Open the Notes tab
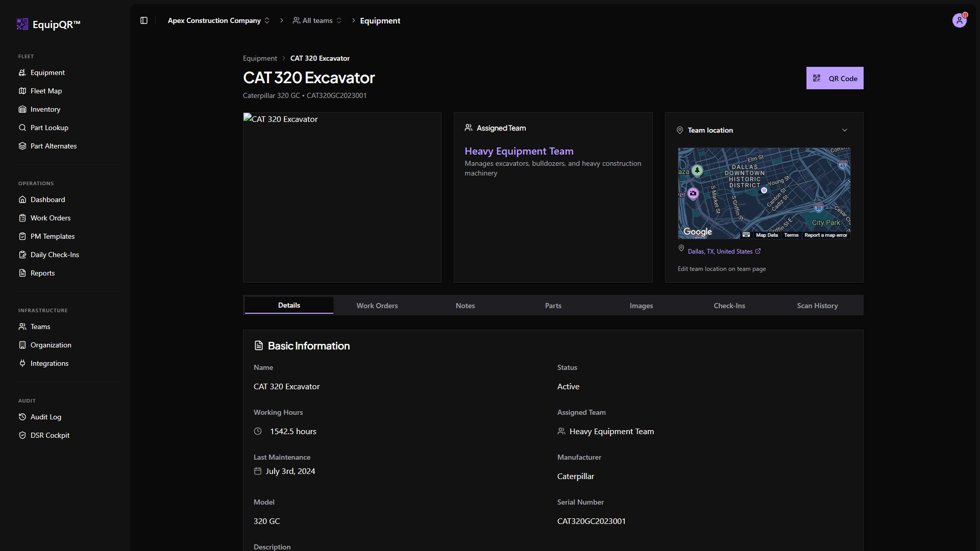This screenshot has height=551, width=980. (465, 306)
